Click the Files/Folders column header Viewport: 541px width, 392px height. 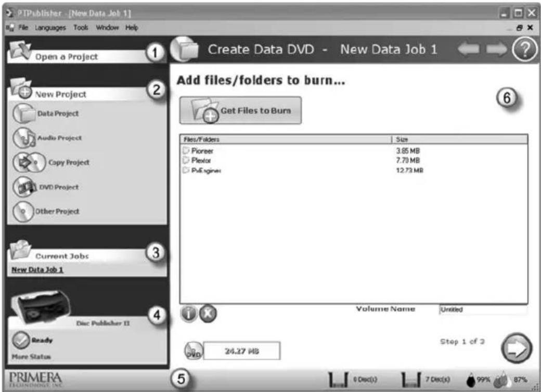[x=286, y=139]
